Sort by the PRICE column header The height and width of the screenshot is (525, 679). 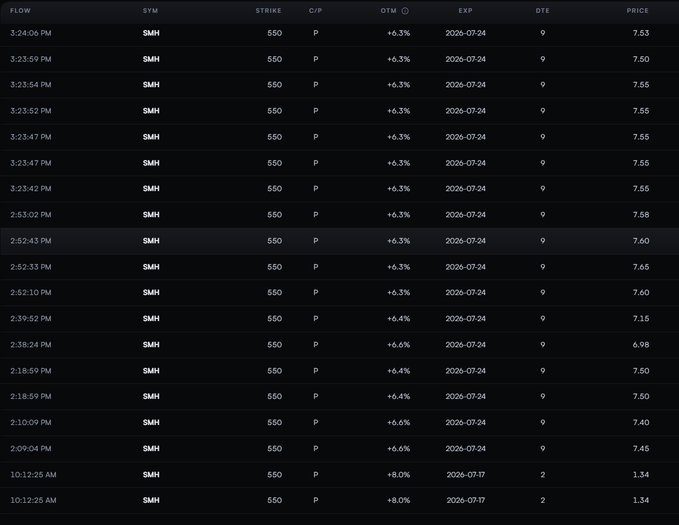pos(637,10)
